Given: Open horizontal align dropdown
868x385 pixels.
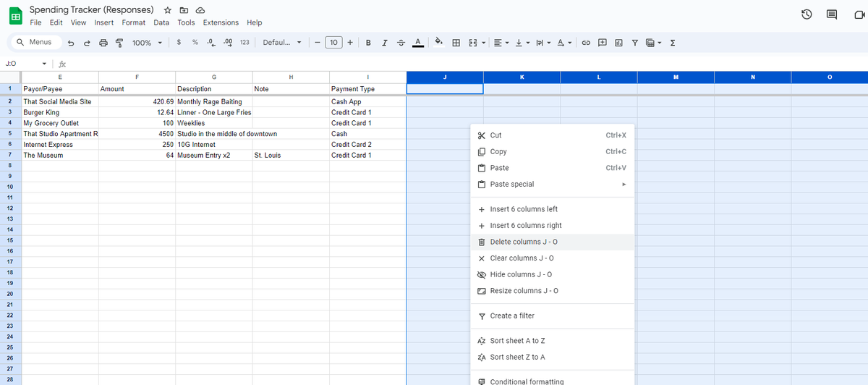Looking at the screenshot, I should pyautogui.click(x=501, y=43).
